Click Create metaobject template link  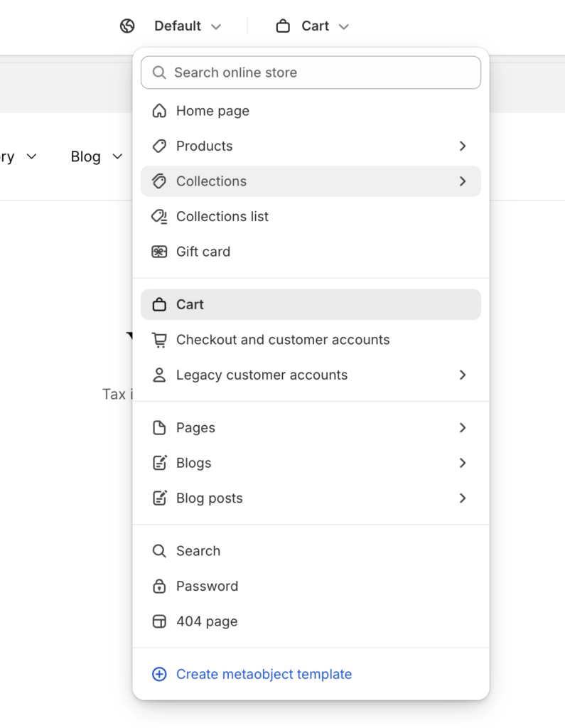coord(264,674)
